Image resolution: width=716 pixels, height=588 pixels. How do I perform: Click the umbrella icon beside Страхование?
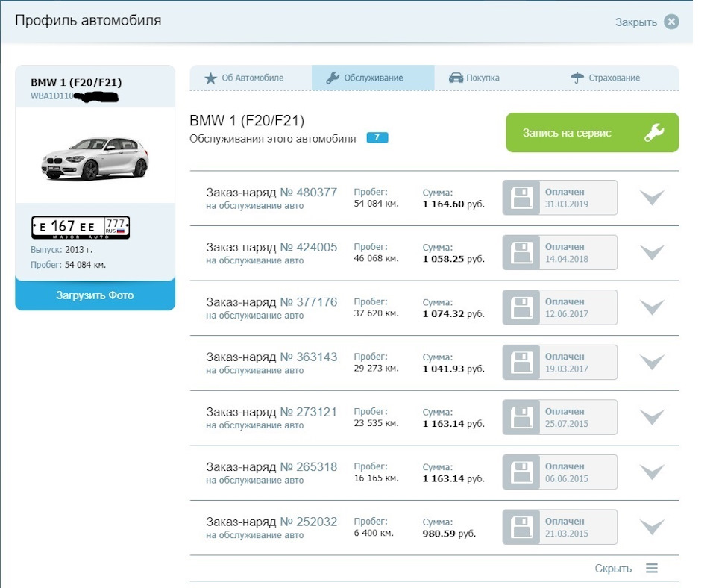tap(577, 78)
